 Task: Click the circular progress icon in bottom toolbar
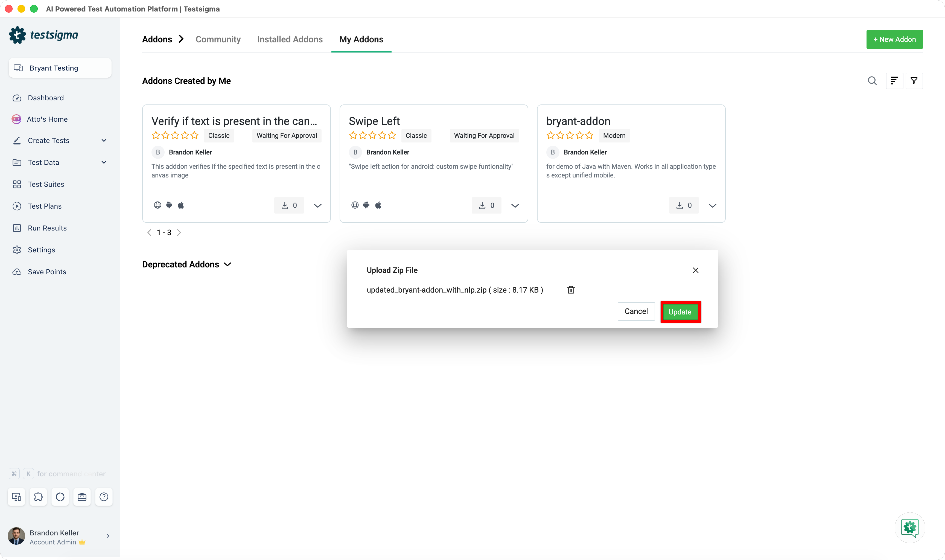[x=60, y=497]
